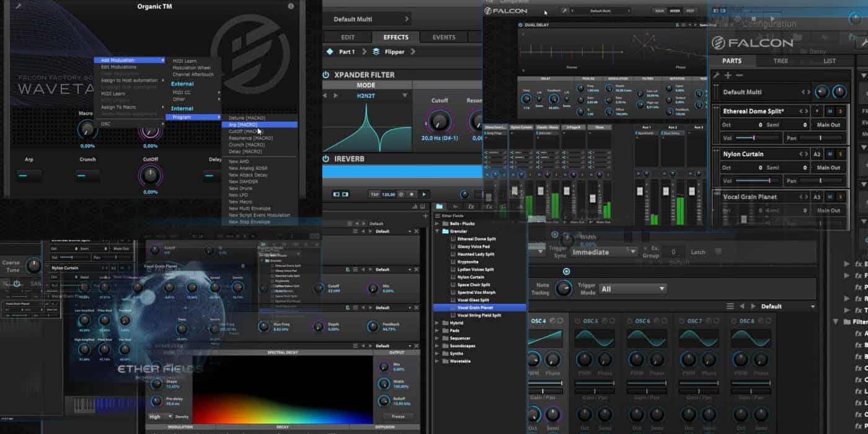Click the Freeze button in the Output section
Screen dimensions: 868x434
coord(398,417)
